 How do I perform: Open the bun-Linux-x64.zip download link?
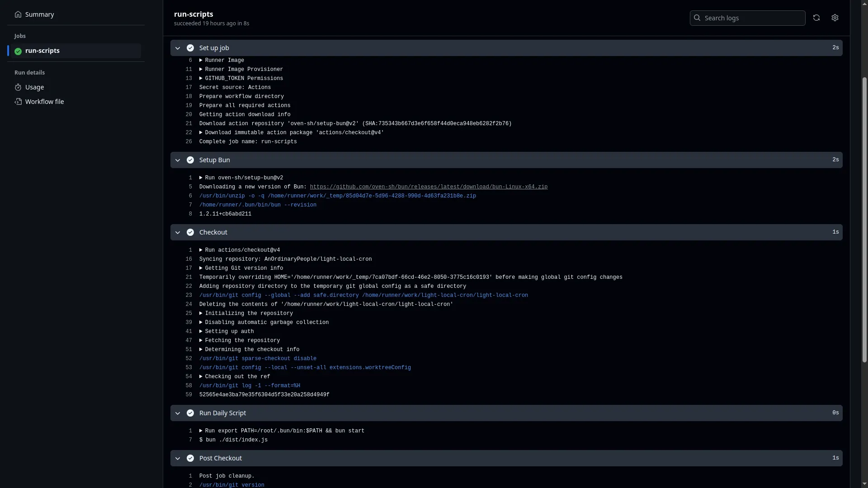coord(428,187)
